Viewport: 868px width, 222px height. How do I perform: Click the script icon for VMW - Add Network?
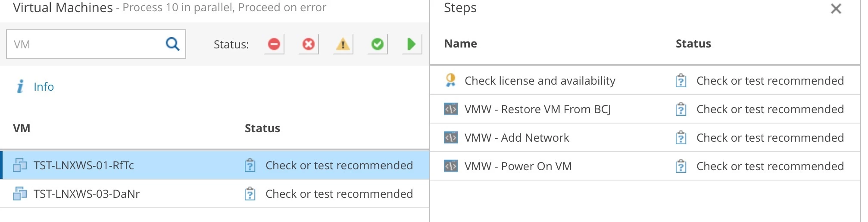(x=451, y=138)
